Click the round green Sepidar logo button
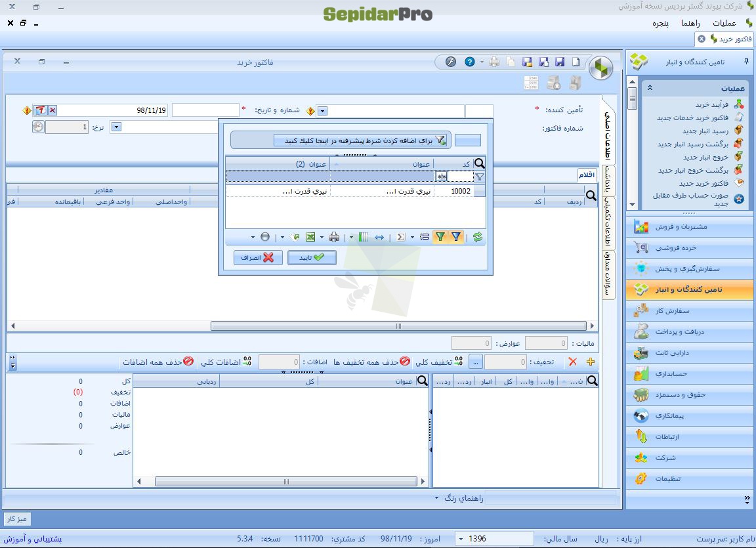The height and width of the screenshot is (548, 756). (600, 68)
